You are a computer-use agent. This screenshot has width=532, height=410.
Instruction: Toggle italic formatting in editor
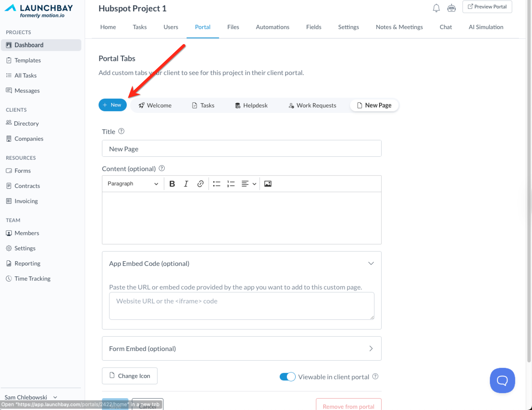coord(186,184)
